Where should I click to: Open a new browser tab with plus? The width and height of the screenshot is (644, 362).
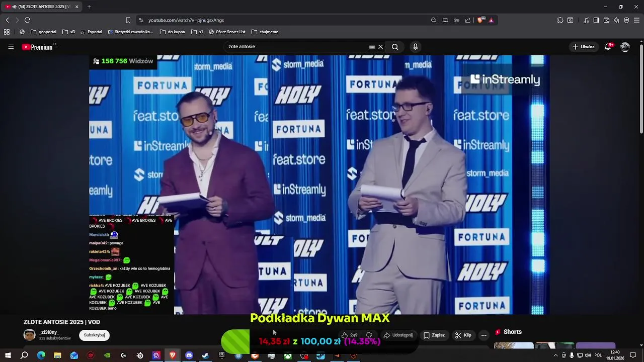[89, 7]
